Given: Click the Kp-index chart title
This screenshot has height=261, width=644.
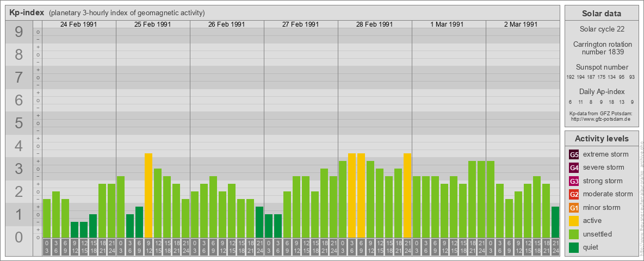Looking at the screenshot, I should 26,13.
